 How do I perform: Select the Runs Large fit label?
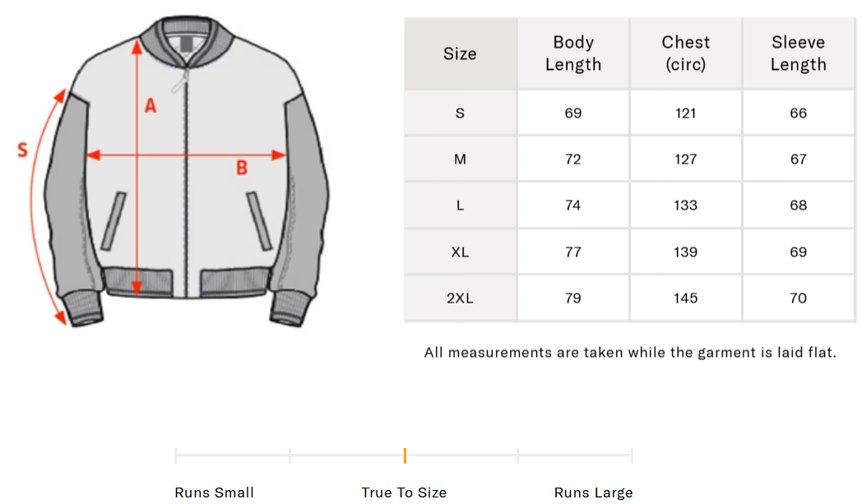point(593,492)
